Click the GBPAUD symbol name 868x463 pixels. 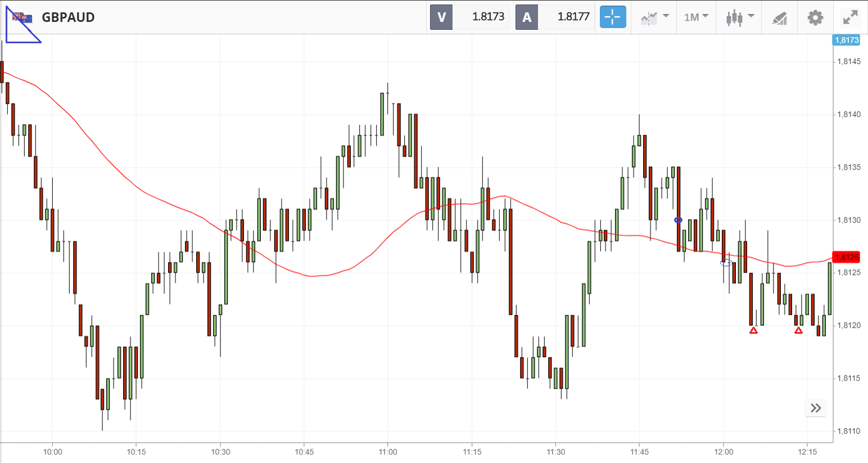click(x=68, y=17)
